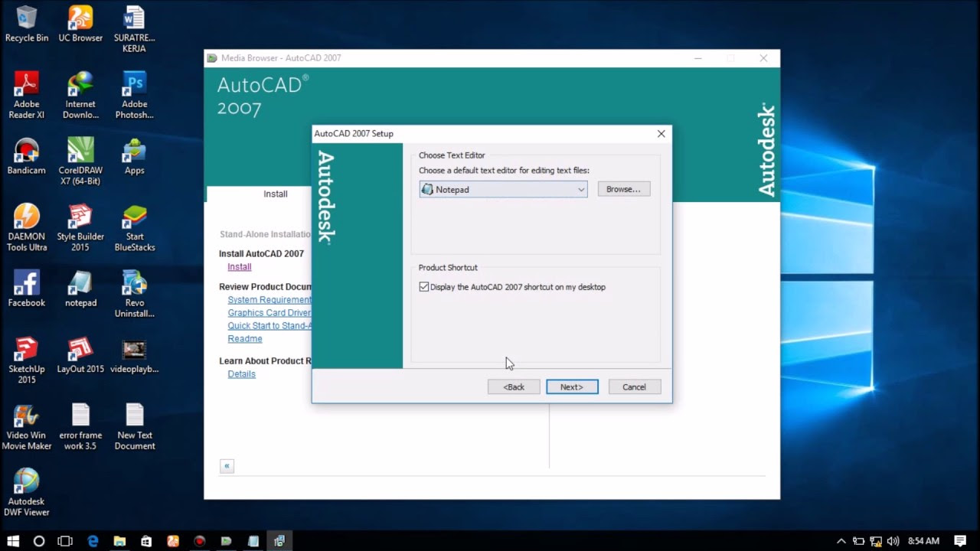Screen dimensions: 980x551
Task: Open the volume control in system tray
Action: click(893, 541)
